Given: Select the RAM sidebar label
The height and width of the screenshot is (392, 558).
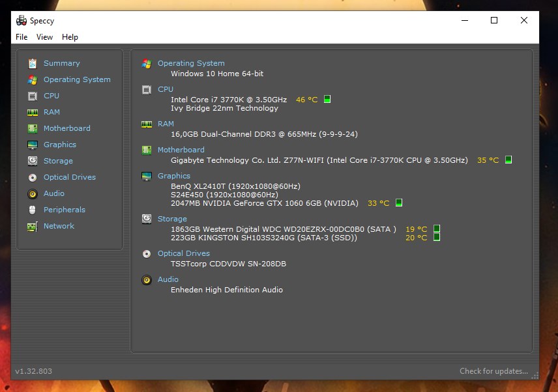Looking at the screenshot, I should (x=51, y=112).
